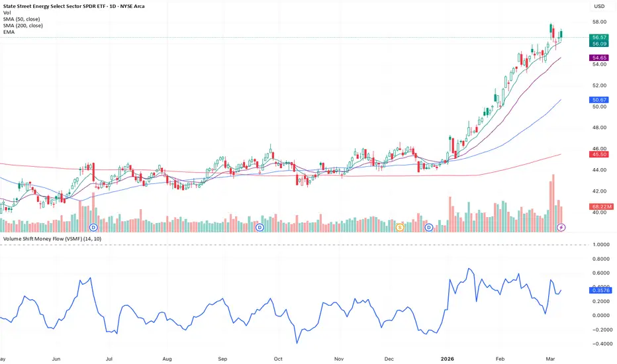Click the −0.2000 VSMF axis label
617x364 pixels.
(601, 330)
